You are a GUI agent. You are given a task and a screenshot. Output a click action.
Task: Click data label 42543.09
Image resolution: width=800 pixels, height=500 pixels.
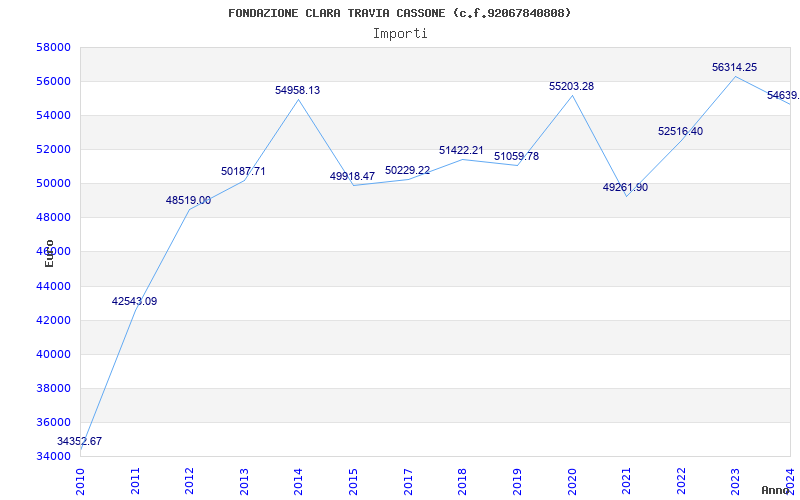click(x=134, y=302)
